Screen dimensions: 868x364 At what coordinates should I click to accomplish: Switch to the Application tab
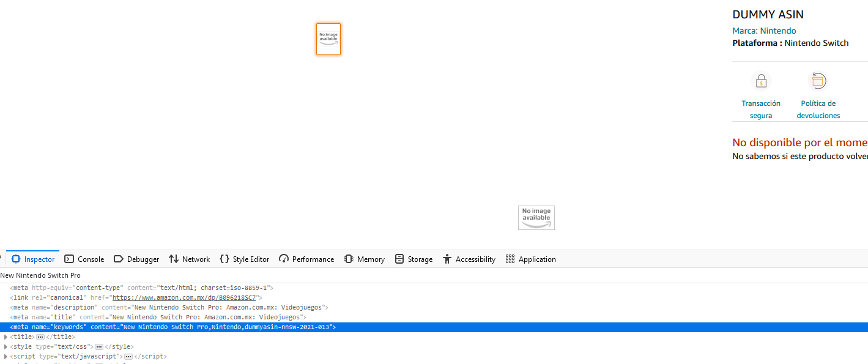[530, 259]
